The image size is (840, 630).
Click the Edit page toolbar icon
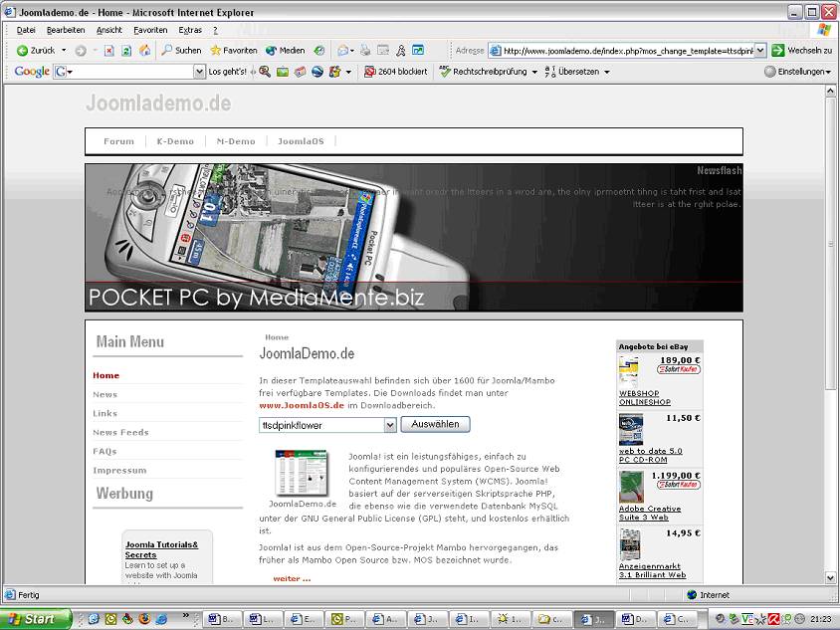383,51
